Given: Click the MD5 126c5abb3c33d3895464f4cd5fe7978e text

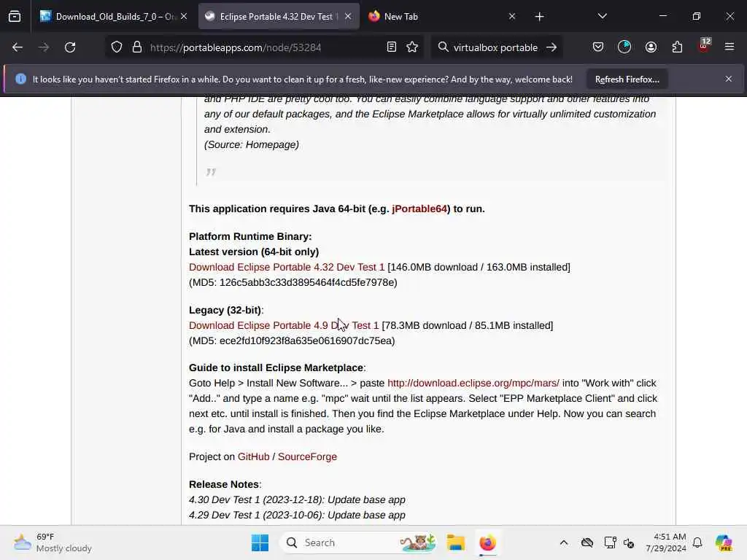Looking at the screenshot, I should 293,282.
